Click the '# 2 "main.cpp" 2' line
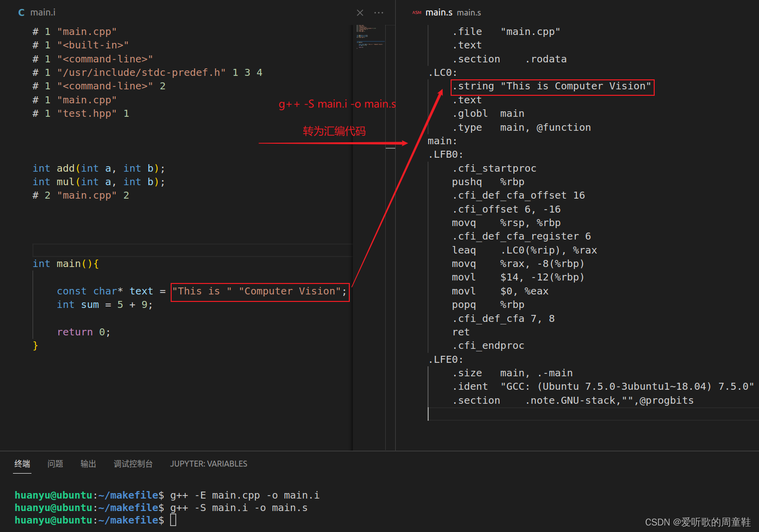This screenshot has height=532, width=759. (81, 195)
